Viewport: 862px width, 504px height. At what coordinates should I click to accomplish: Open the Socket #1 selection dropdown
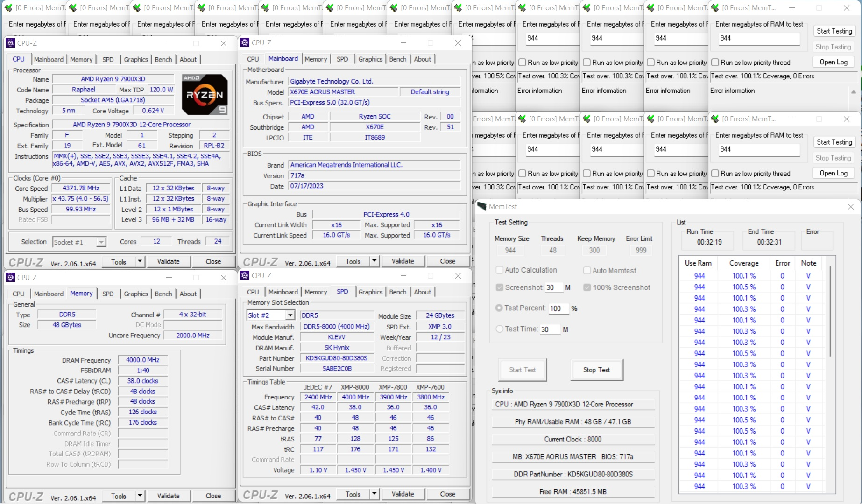pos(101,242)
